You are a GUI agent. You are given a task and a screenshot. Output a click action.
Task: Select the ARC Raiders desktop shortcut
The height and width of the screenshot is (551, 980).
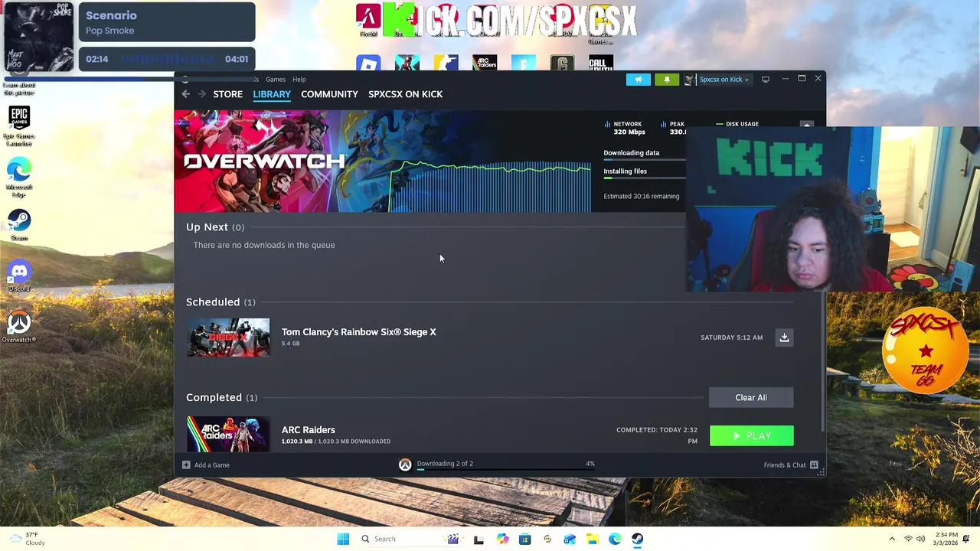click(x=485, y=64)
